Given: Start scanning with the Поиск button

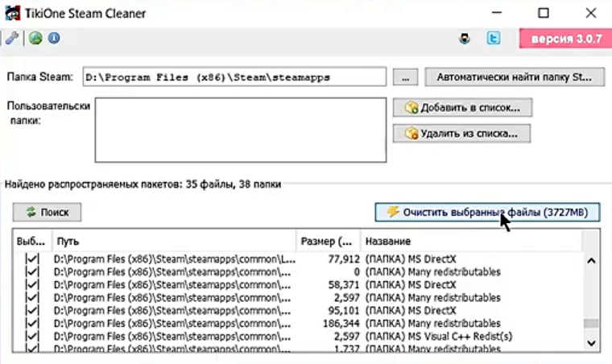Looking at the screenshot, I should click(47, 213).
